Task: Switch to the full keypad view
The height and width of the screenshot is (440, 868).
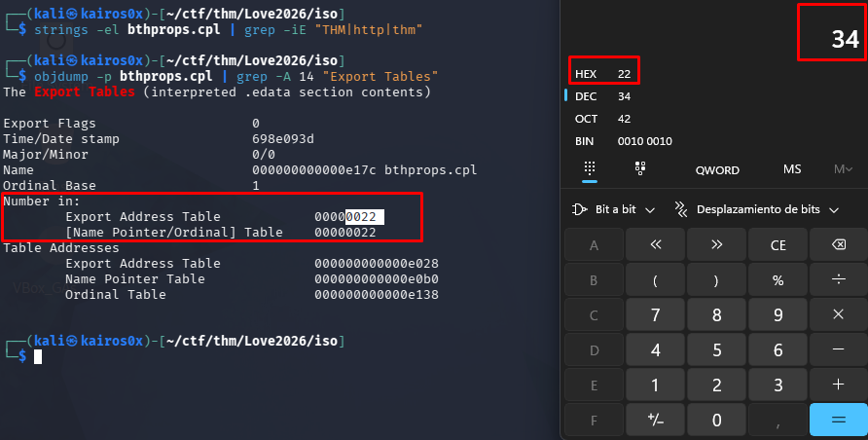Action: click(x=590, y=169)
